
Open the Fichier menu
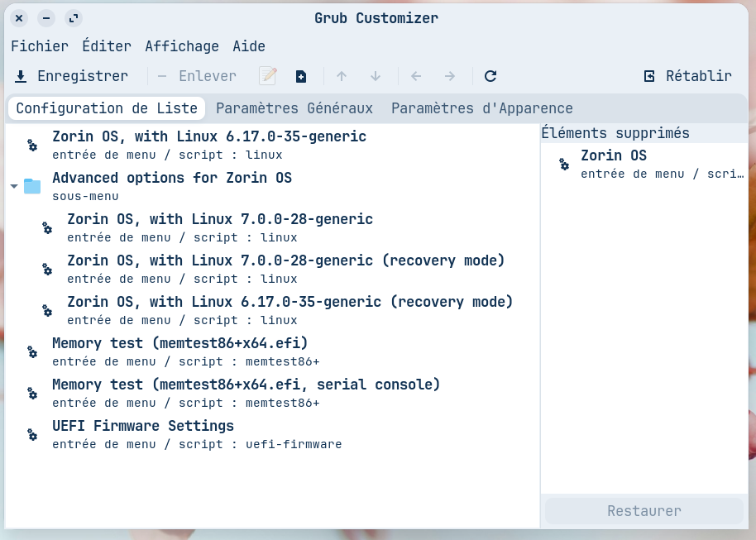[x=40, y=46]
